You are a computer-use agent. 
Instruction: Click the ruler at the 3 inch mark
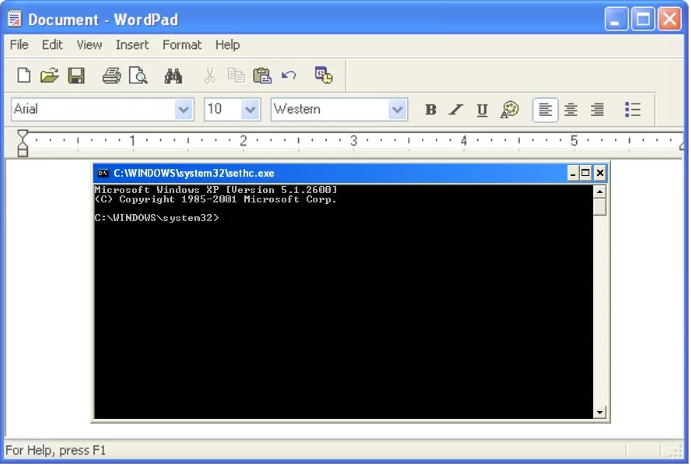(x=353, y=141)
